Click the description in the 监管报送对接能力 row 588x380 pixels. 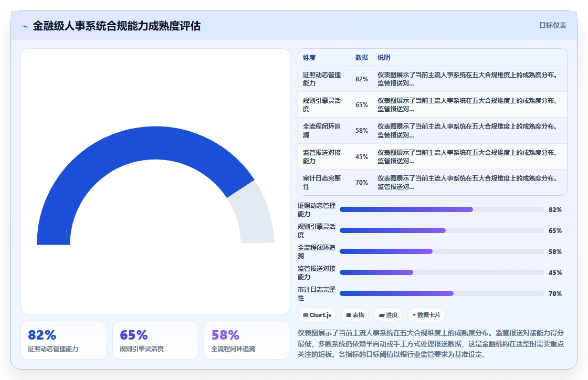(468, 156)
